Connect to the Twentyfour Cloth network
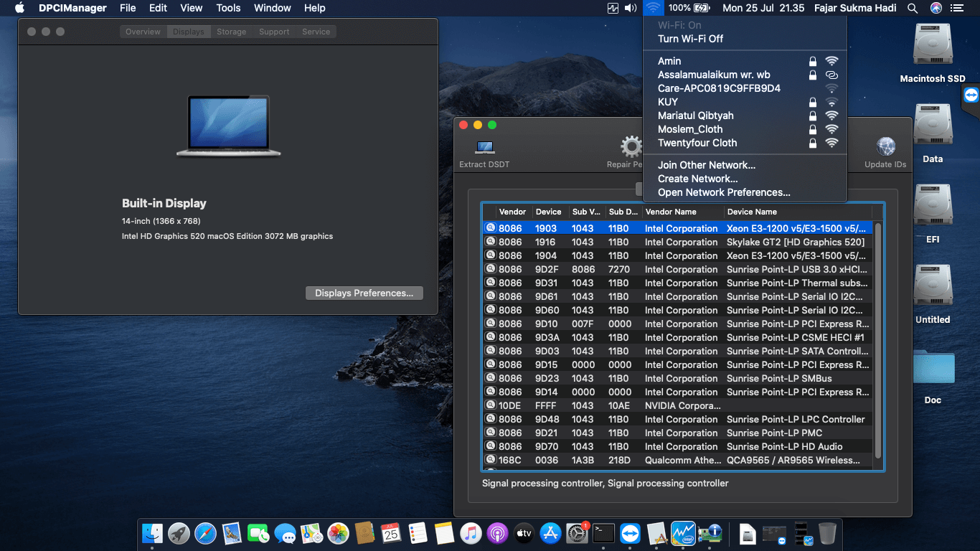 click(x=745, y=143)
